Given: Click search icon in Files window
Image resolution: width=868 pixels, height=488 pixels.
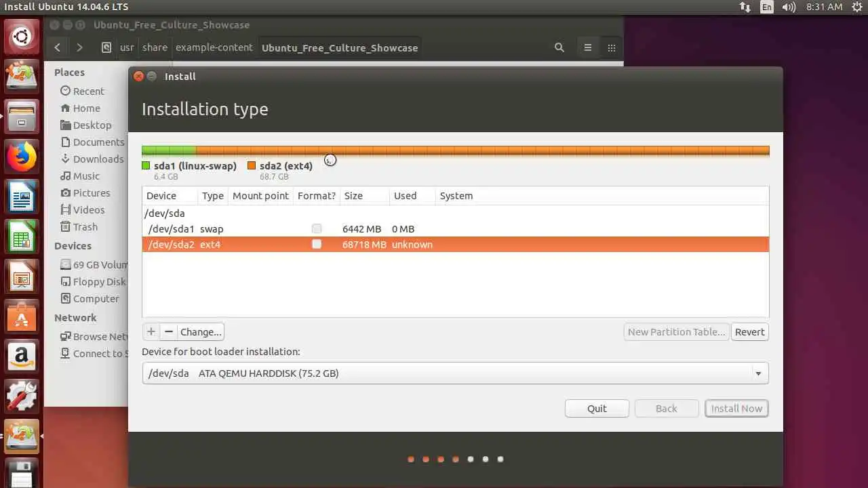Looking at the screenshot, I should click(559, 47).
